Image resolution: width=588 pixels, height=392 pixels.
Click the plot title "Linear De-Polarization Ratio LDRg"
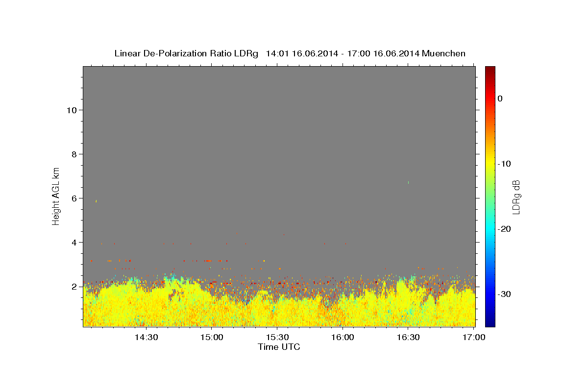pyautogui.click(x=186, y=53)
